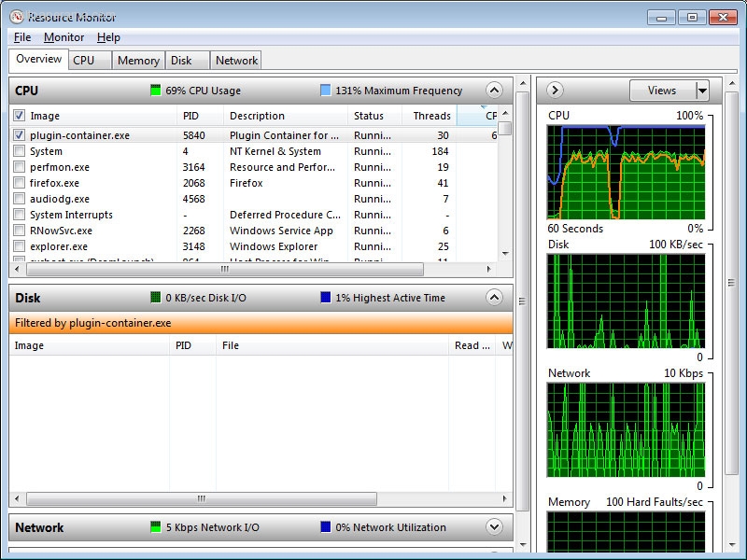Check the perfmon.exe checkbox
The height and width of the screenshot is (560, 747).
click(19, 167)
